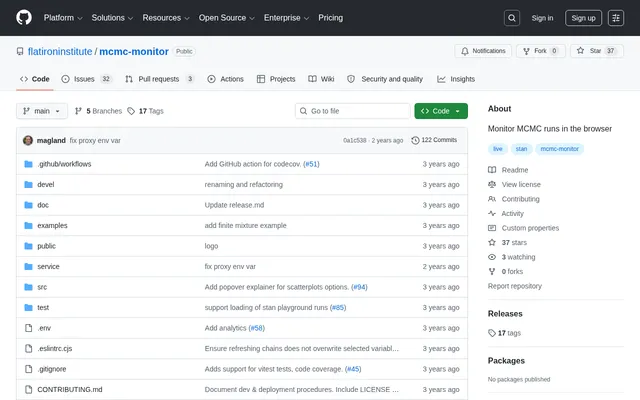Open the Pricing link
The height and width of the screenshot is (400, 640).
(331, 18)
